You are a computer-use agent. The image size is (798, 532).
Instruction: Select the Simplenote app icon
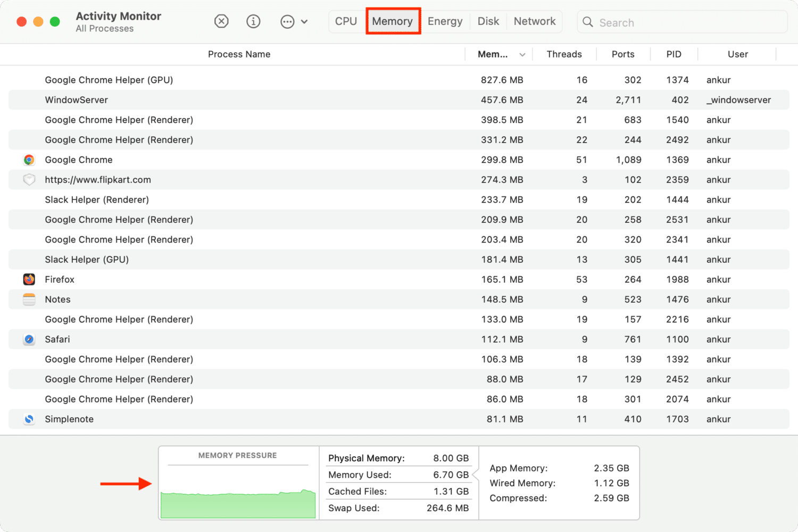coord(29,419)
